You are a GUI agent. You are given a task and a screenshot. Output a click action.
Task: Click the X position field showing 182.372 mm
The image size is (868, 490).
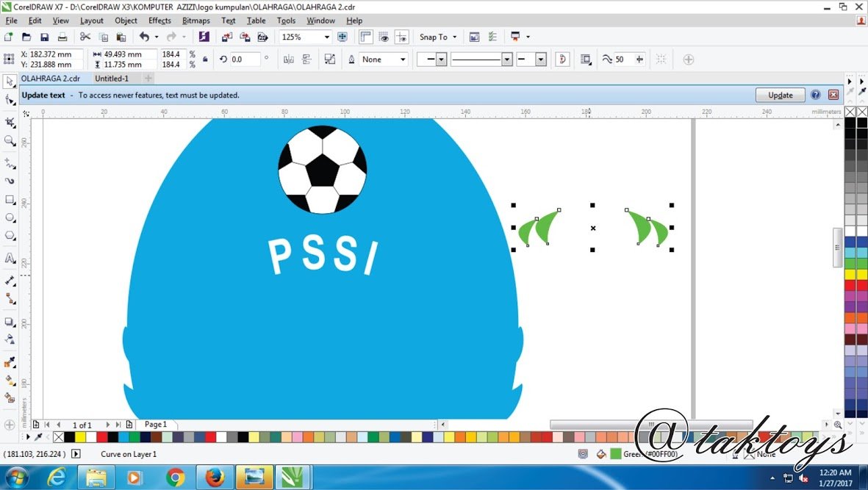point(56,54)
